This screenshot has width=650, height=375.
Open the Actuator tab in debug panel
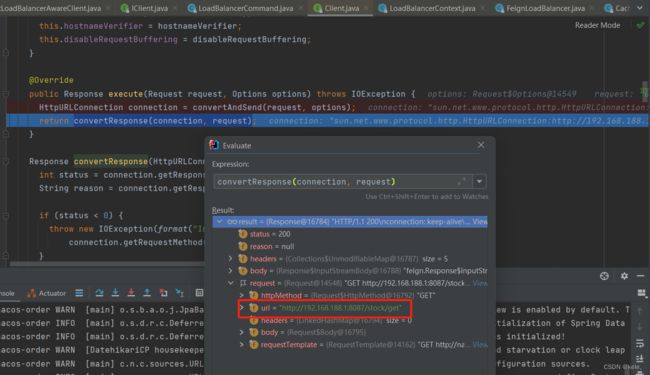pyautogui.click(x=46, y=293)
